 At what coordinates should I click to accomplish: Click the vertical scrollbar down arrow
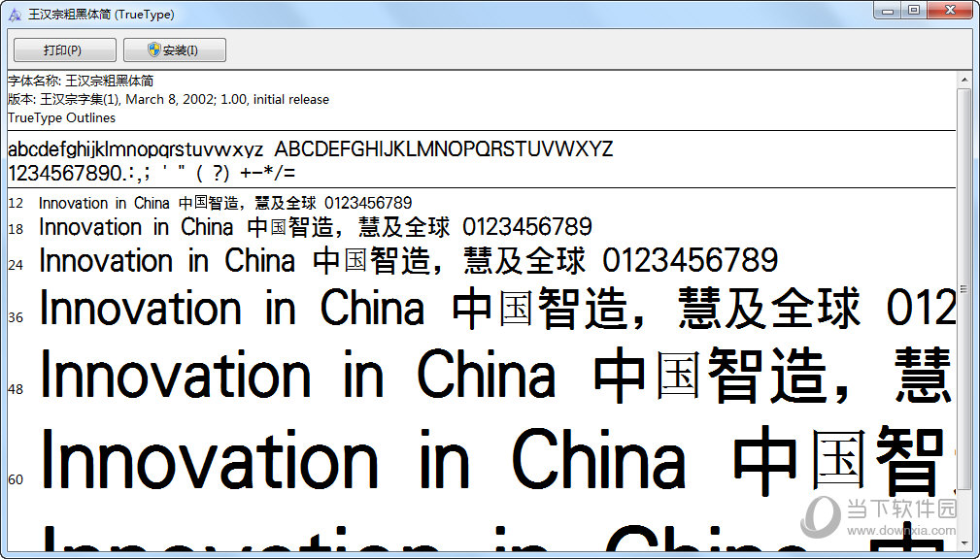pyautogui.click(x=963, y=543)
